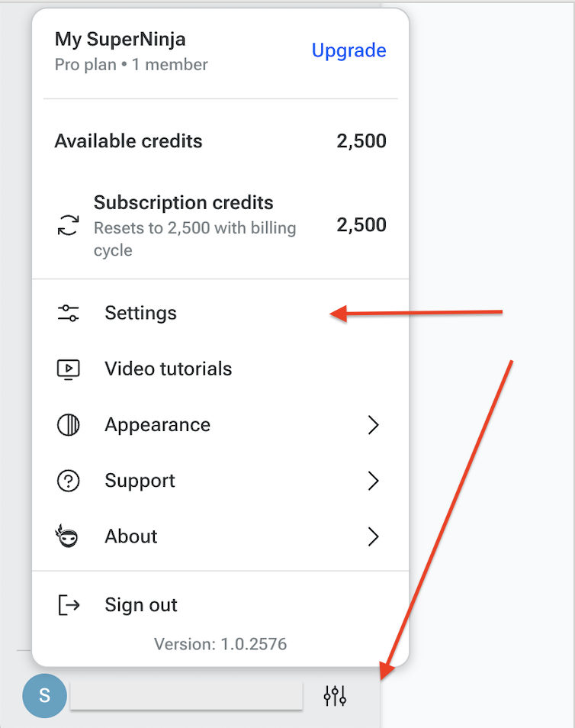Click the Settings sliders icon in menu

[68, 313]
